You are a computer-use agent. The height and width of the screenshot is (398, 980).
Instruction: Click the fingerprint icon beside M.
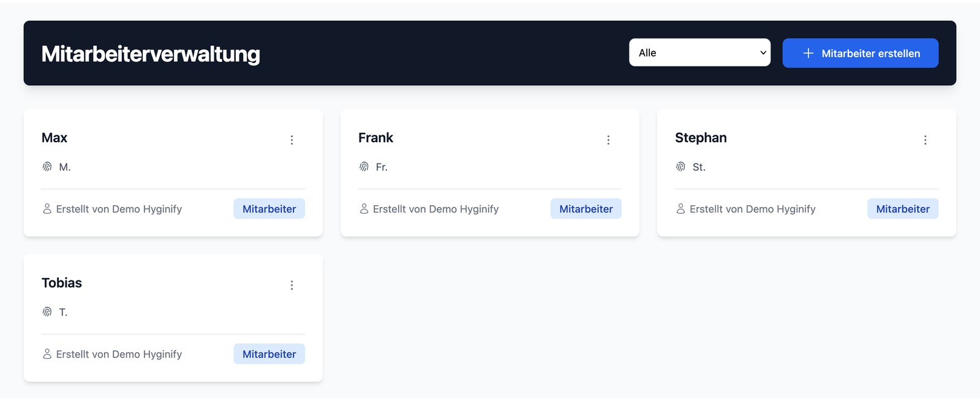[x=47, y=167]
